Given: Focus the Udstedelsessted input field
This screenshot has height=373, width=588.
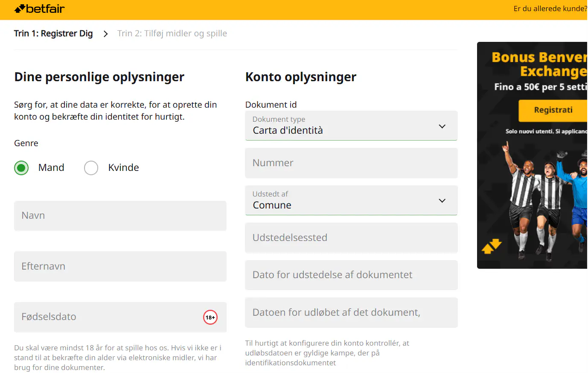Looking at the screenshot, I should (x=351, y=238).
